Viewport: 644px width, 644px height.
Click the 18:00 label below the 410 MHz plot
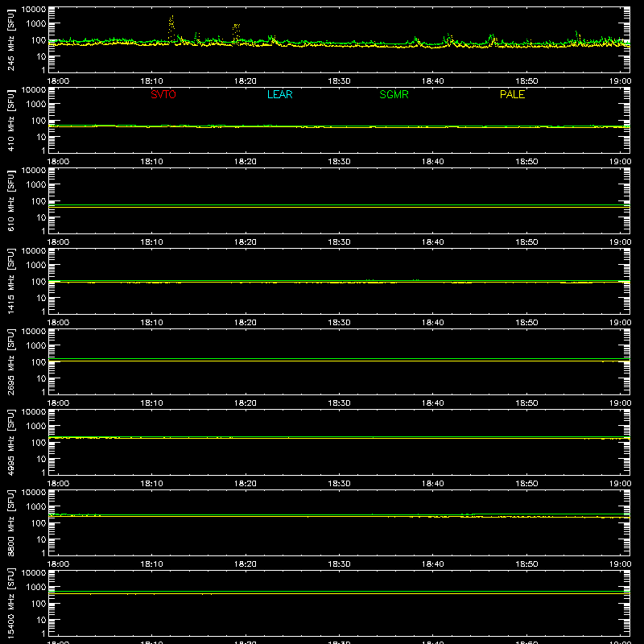(58, 162)
